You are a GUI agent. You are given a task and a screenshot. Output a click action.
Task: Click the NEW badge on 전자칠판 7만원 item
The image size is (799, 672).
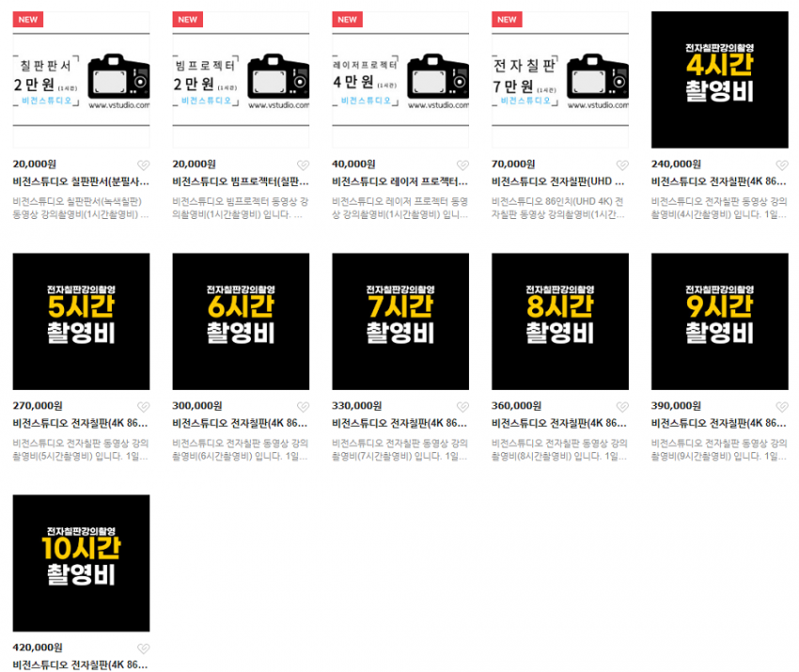(507, 20)
